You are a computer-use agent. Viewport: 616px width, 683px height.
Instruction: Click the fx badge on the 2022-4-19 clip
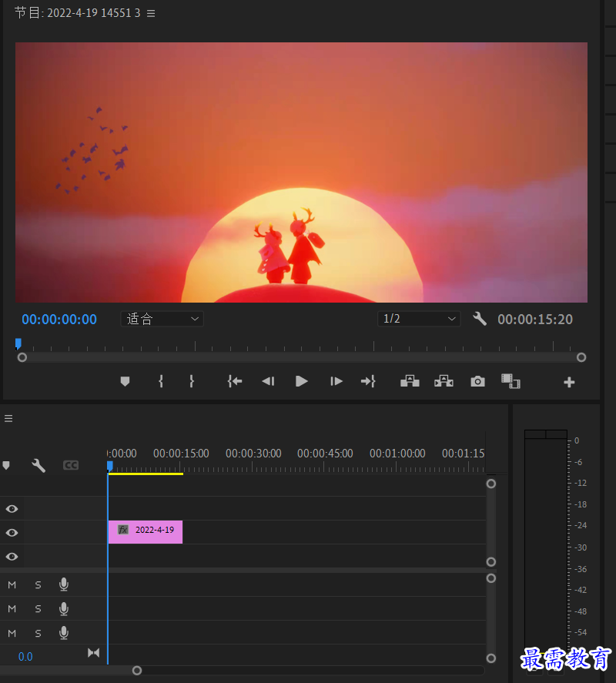[123, 530]
